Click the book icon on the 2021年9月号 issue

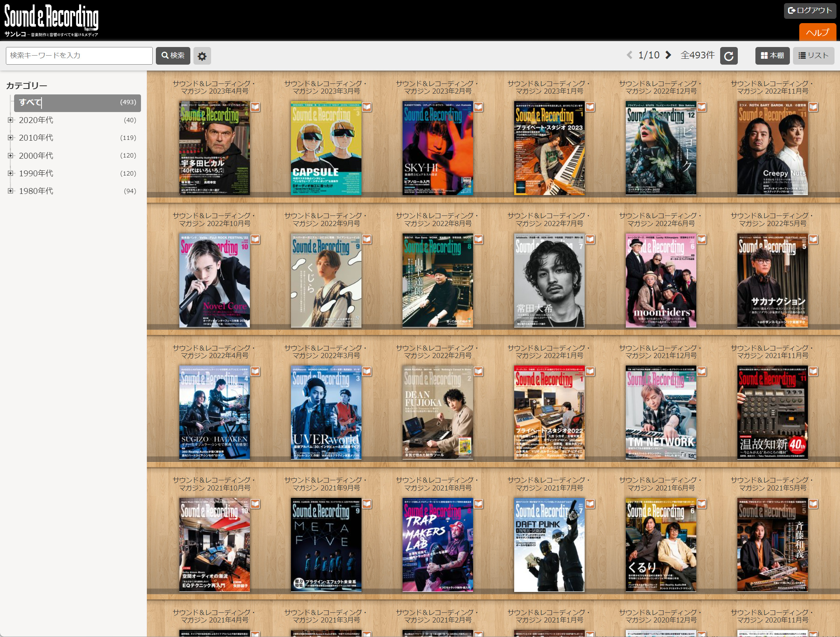click(x=367, y=504)
